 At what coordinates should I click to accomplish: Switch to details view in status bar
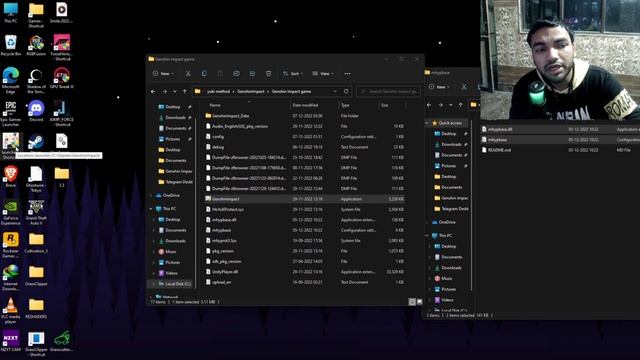point(412,302)
